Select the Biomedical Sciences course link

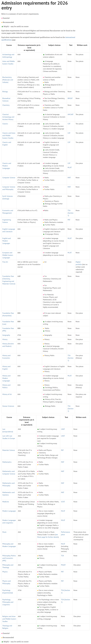coord(6,99)
